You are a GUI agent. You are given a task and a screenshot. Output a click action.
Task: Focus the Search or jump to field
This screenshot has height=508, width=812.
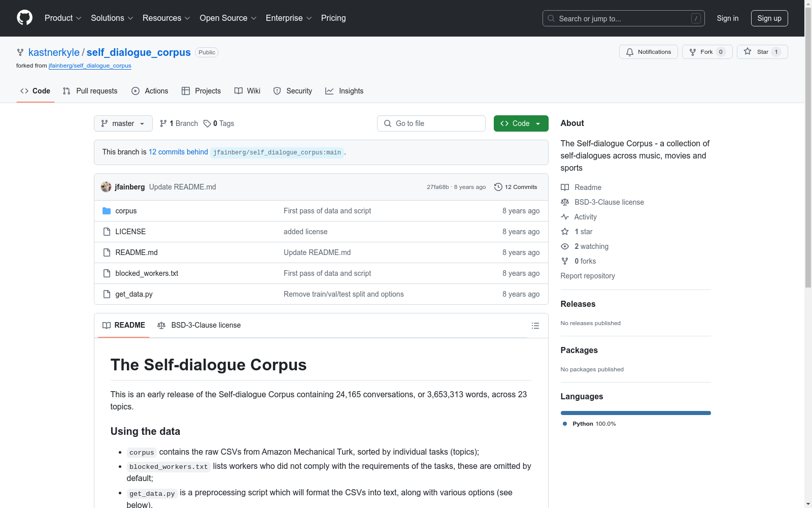624,18
